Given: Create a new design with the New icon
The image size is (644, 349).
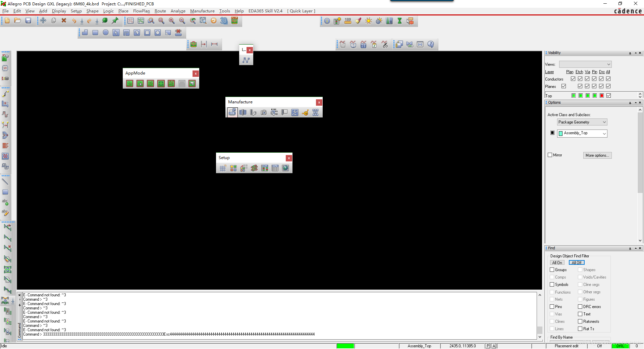Looking at the screenshot, I should (x=7, y=21).
